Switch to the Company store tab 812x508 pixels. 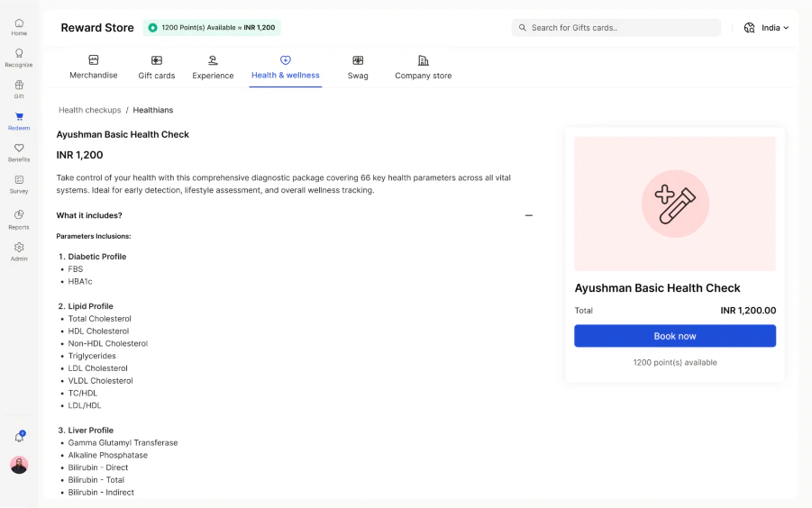coord(423,68)
